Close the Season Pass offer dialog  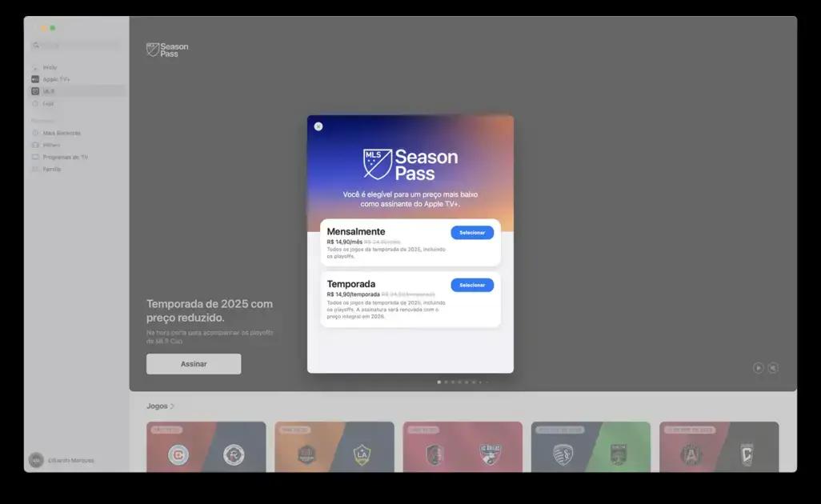pos(318,126)
